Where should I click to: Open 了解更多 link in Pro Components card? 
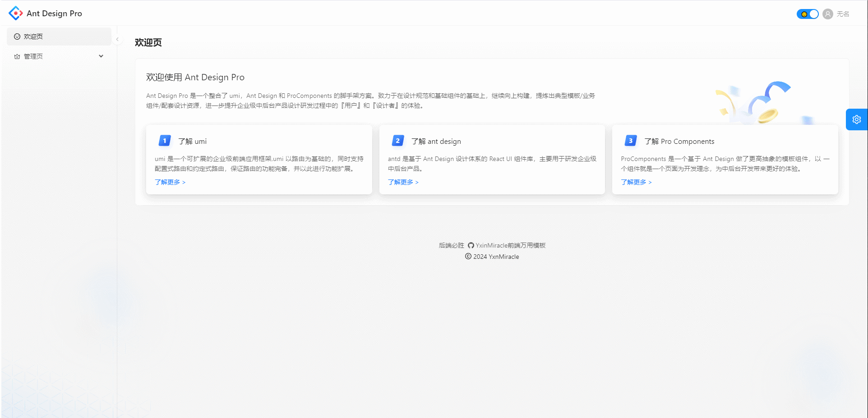[x=636, y=182]
